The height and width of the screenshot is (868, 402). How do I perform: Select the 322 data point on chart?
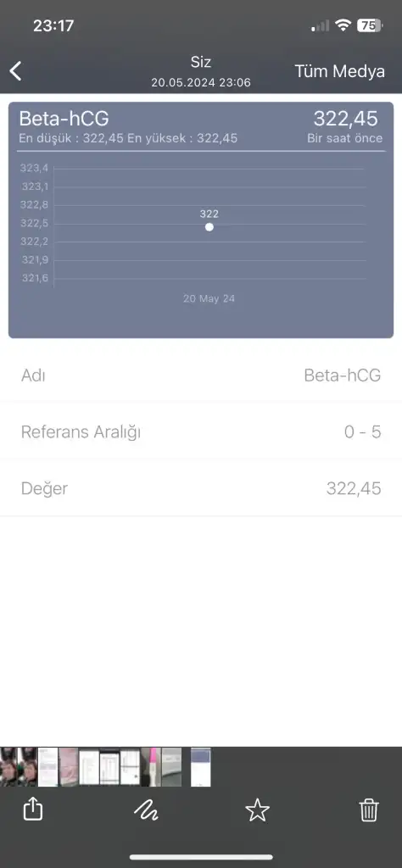(209, 227)
